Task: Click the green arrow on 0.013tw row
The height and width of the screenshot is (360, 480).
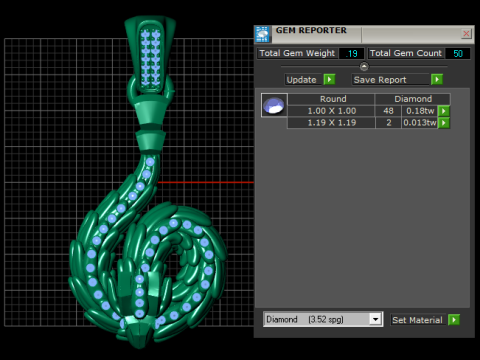Action: point(444,123)
